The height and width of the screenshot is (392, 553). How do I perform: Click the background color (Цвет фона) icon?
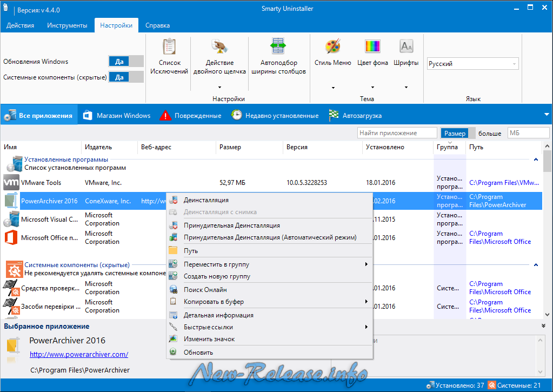tap(372, 46)
